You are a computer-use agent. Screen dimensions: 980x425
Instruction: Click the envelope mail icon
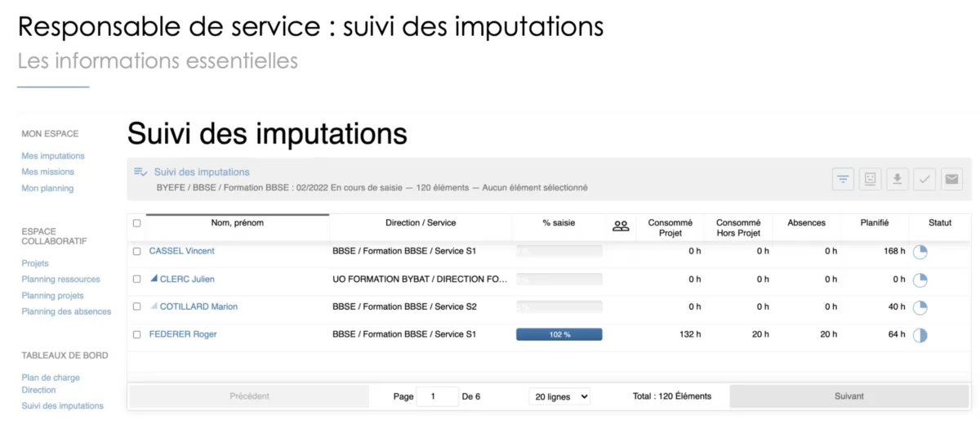click(951, 179)
